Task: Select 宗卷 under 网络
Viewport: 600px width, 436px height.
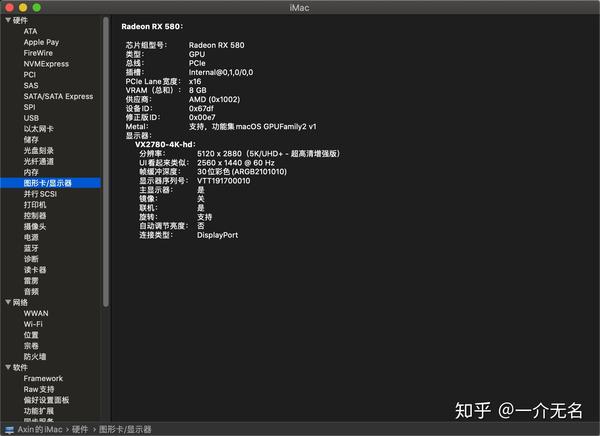Action: click(31, 346)
